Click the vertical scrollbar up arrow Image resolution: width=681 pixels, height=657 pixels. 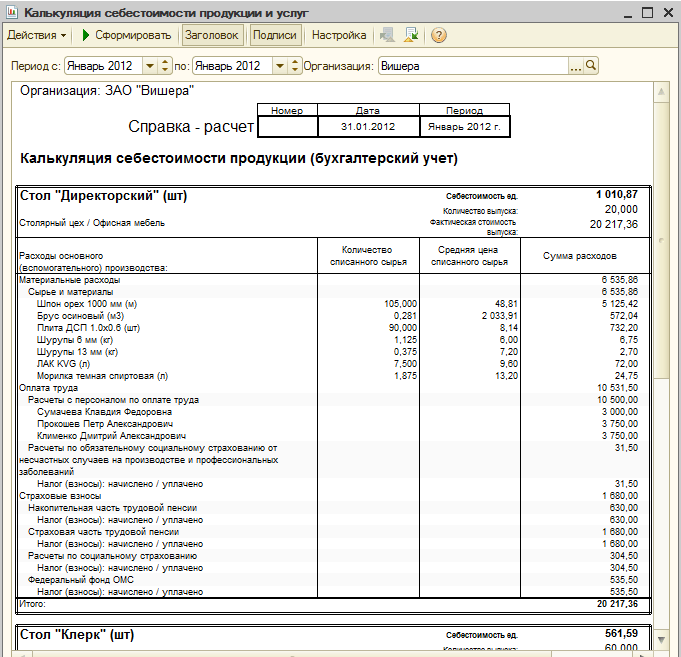(661, 91)
